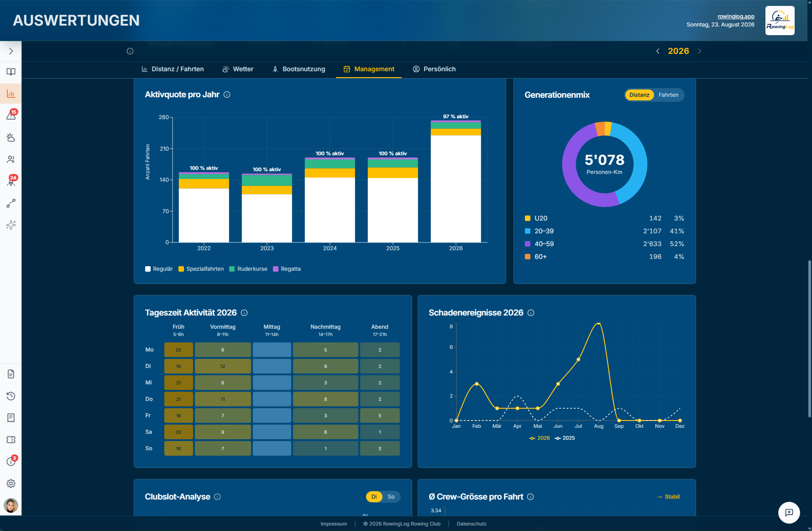Click Thursday Nachmittag heatmap cell showing 8
Viewport: 812px width, 531px height.
[x=325, y=399]
